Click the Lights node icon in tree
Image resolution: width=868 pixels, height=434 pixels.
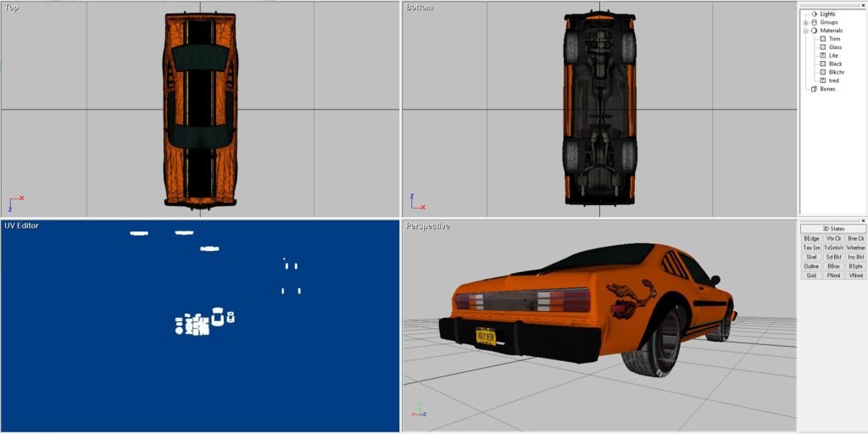(815, 14)
